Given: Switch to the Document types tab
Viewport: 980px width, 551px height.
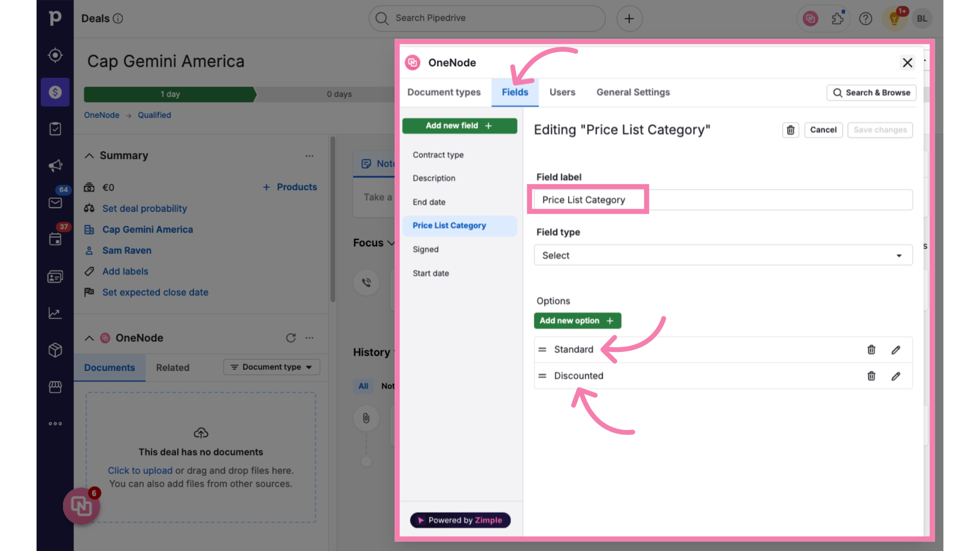Looking at the screenshot, I should [444, 92].
